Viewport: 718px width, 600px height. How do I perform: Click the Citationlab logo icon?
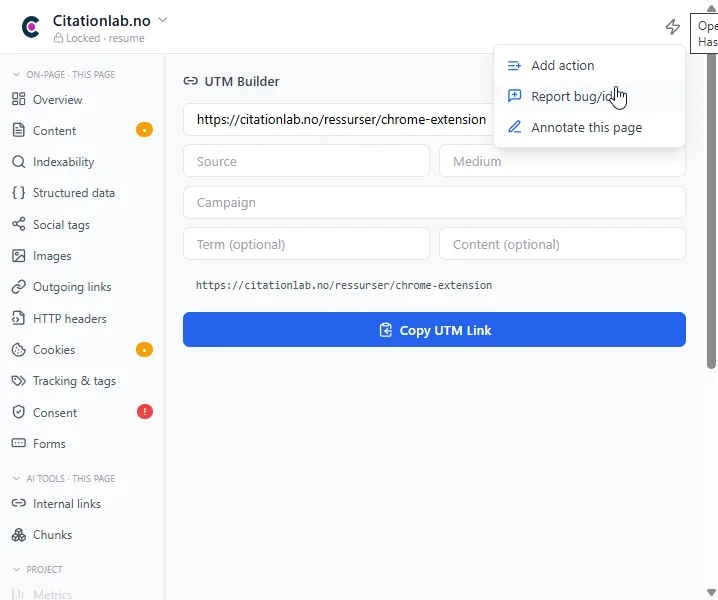[x=31, y=27]
